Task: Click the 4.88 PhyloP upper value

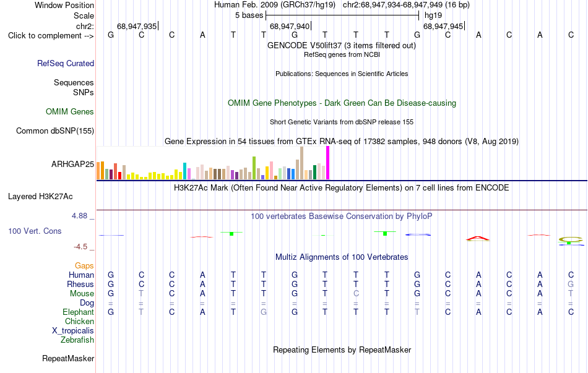Action: [x=79, y=216]
